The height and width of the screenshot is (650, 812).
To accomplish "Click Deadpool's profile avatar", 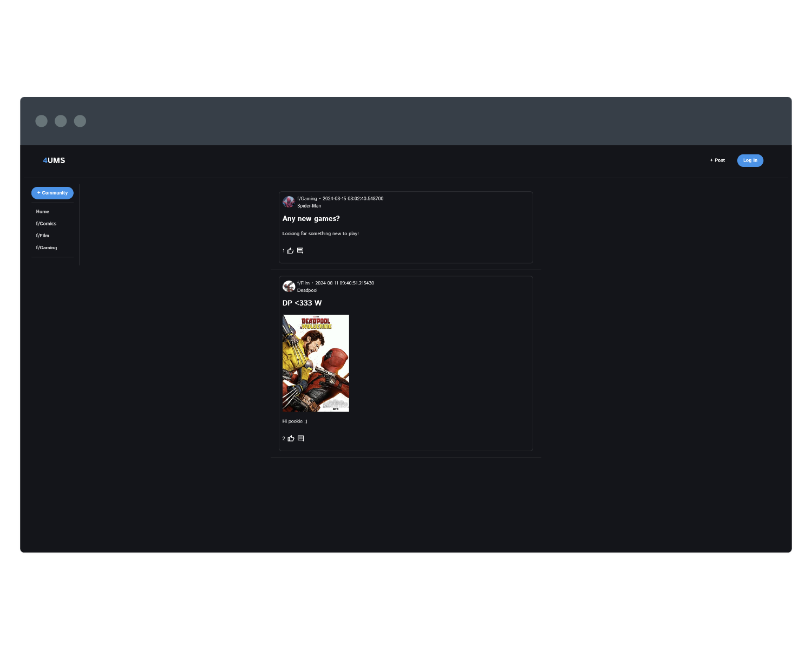I will click(289, 287).
